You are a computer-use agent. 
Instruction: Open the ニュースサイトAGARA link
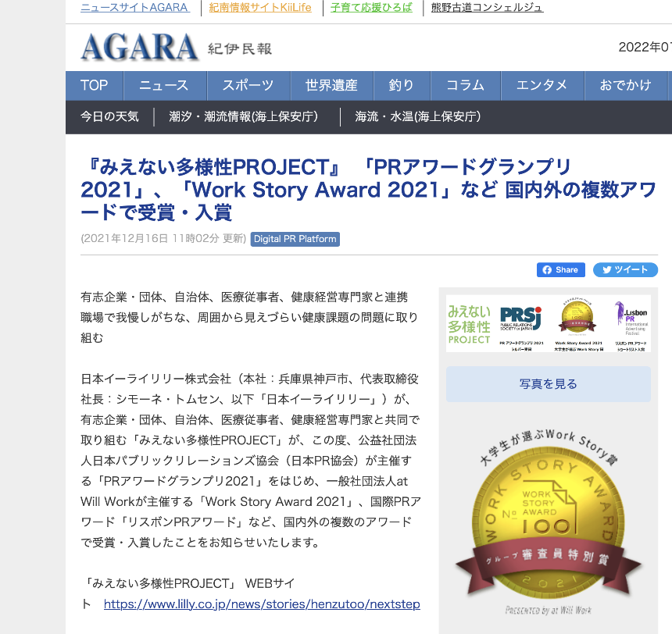click(x=135, y=8)
